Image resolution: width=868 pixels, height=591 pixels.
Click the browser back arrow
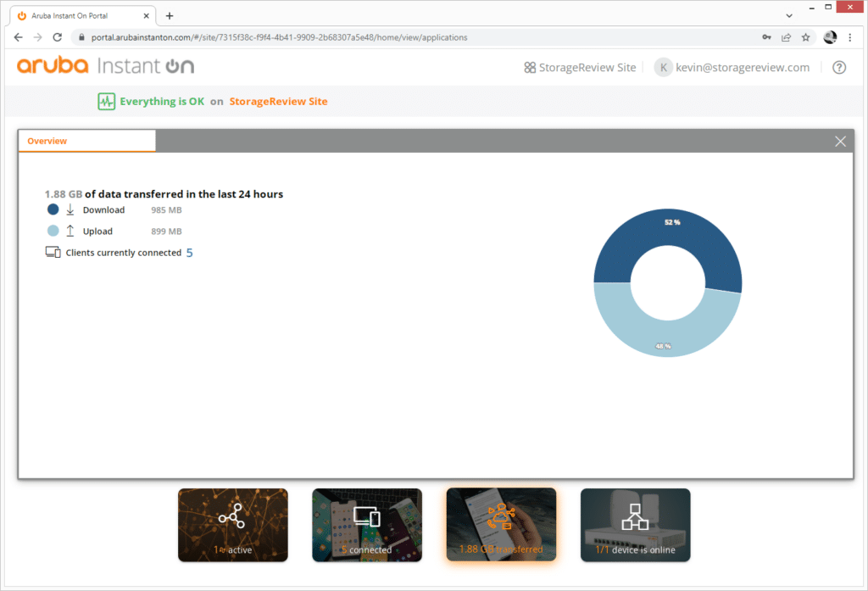[x=19, y=37]
